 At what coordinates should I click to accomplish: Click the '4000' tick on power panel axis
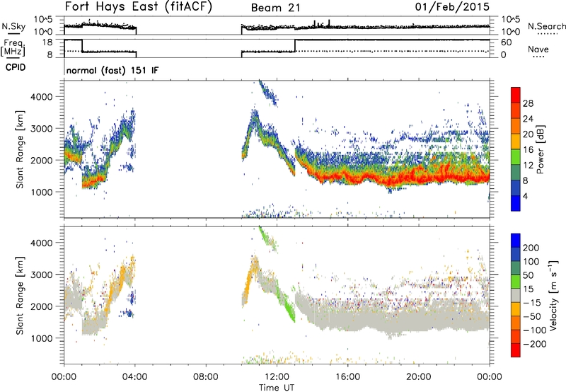[x=41, y=97]
